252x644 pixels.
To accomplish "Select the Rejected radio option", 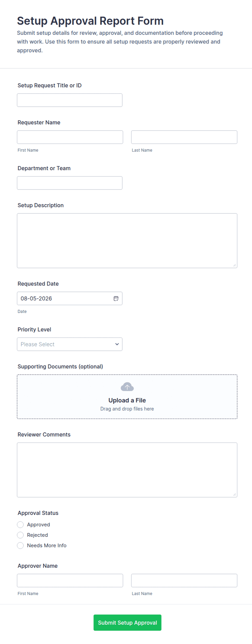I will (x=20, y=535).
